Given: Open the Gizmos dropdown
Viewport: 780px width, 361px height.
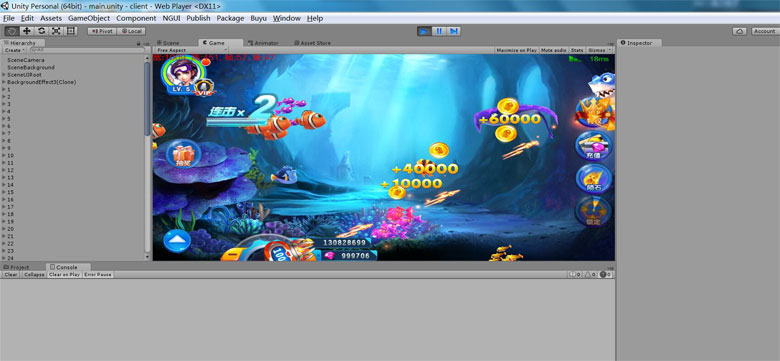Looking at the screenshot, I should coord(599,50).
